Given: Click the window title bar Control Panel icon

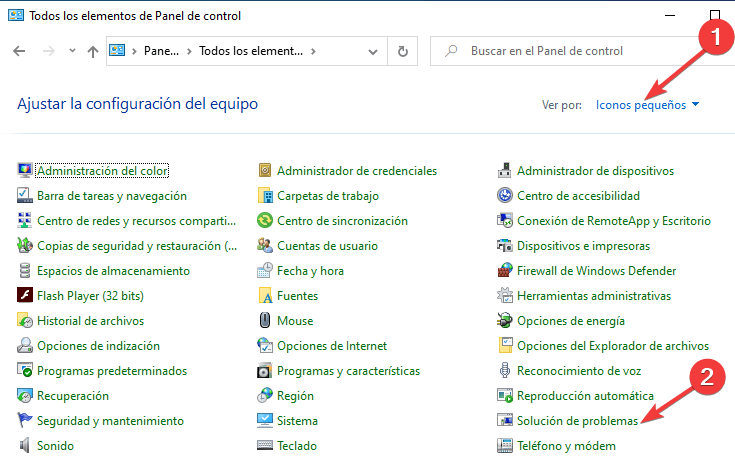Looking at the screenshot, I should [16, 15].
